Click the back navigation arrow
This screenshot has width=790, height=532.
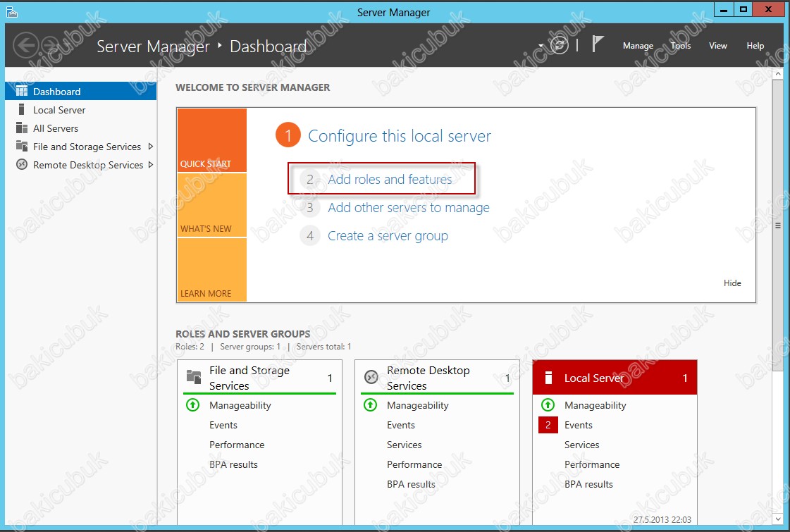pyautogui.click(x=25, y=45)
